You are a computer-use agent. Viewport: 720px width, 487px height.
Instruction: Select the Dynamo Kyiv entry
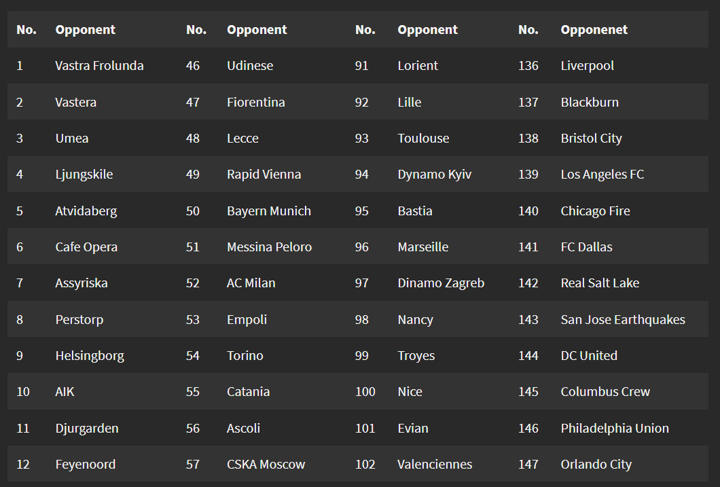434,174
